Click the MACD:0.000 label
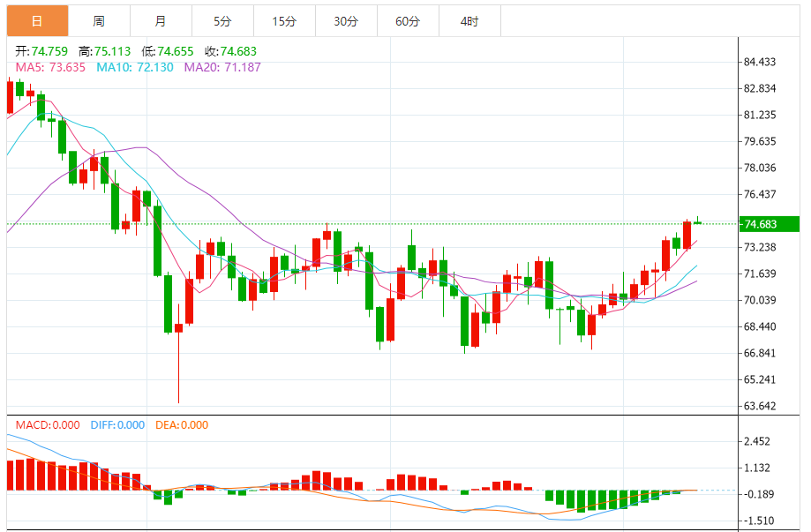This screenshot has height=532, width=811. pos(48,425)
